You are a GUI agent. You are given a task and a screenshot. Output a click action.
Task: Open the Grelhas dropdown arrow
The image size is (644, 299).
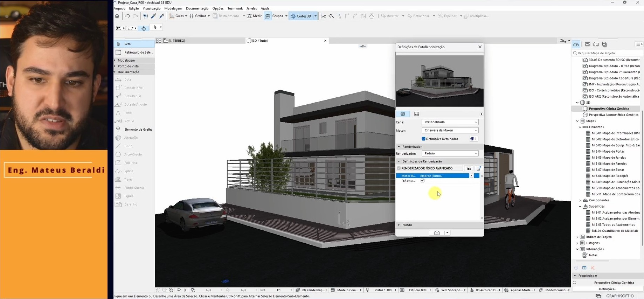tap(209, 16)
